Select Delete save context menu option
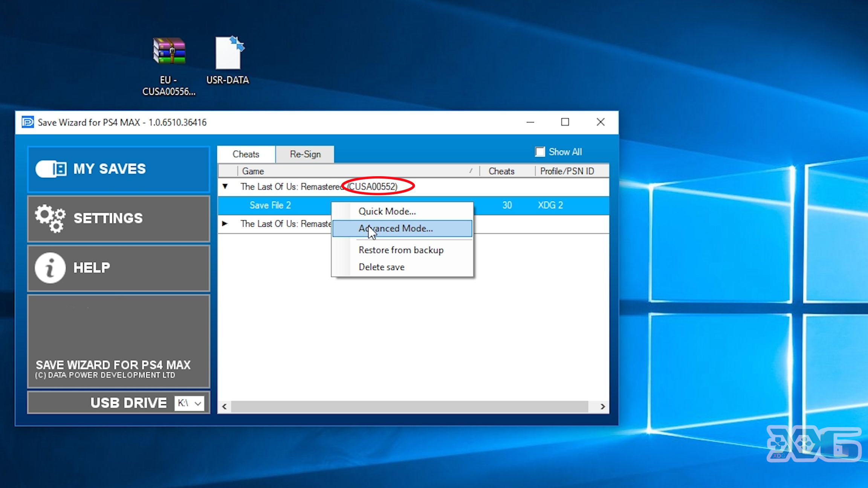The image size is (868, 488). (x=382, y=266)
